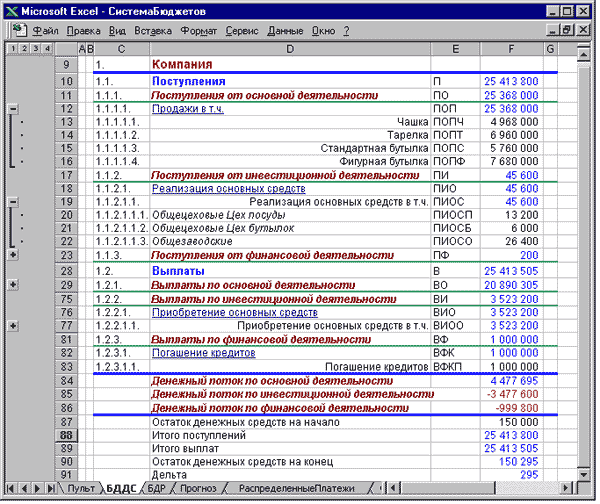
Task: Click the horizontal scrollbar thumb
Action: point(447,488)
